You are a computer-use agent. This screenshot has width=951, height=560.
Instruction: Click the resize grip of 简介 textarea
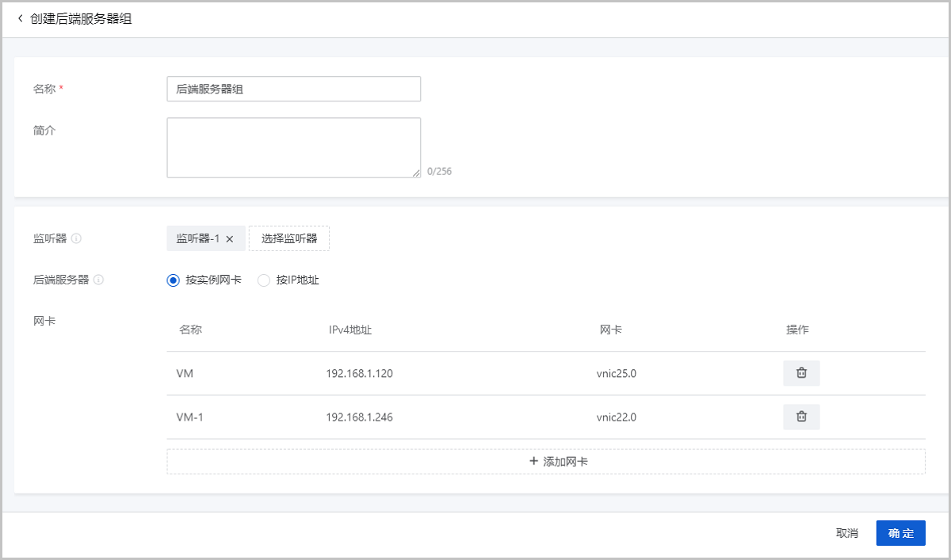click(x=416, y=173)
